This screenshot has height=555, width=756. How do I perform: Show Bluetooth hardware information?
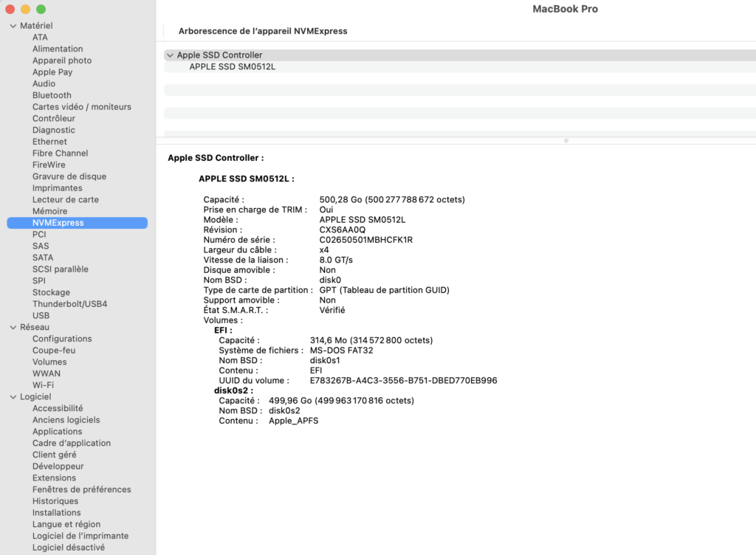point(52,95)
